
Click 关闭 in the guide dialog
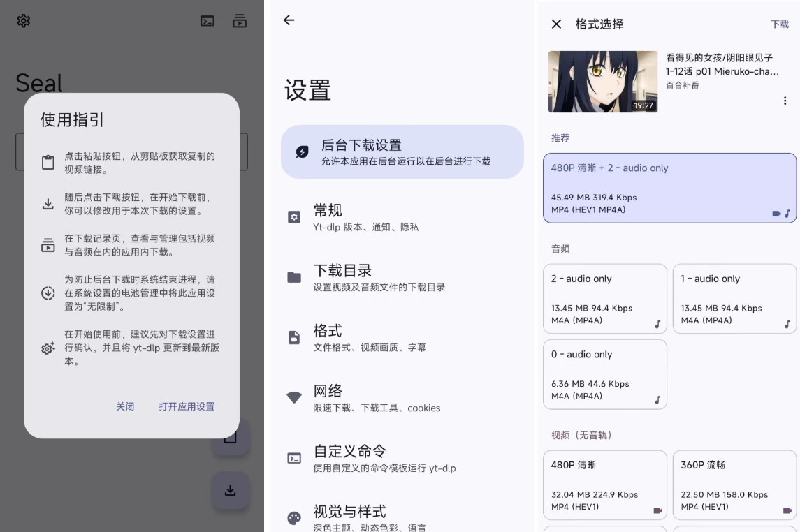tap(125, 406)
